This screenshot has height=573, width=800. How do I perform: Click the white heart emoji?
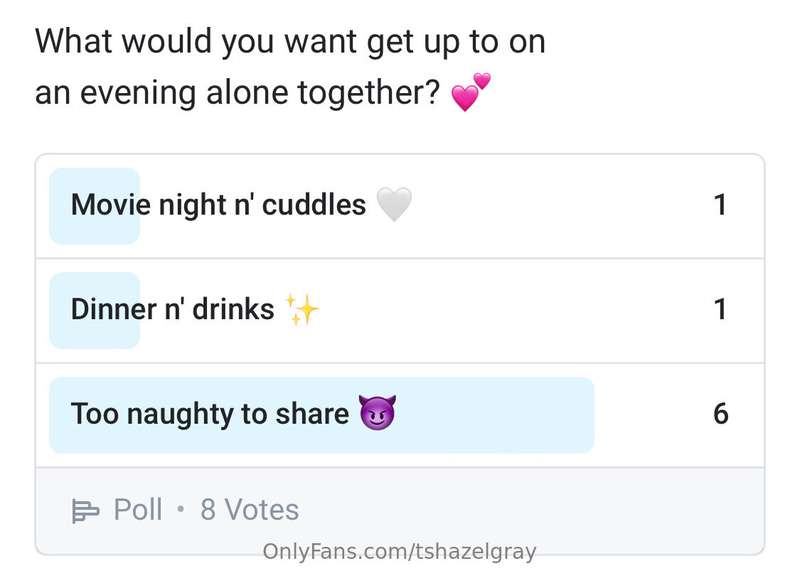coord(394,205)
